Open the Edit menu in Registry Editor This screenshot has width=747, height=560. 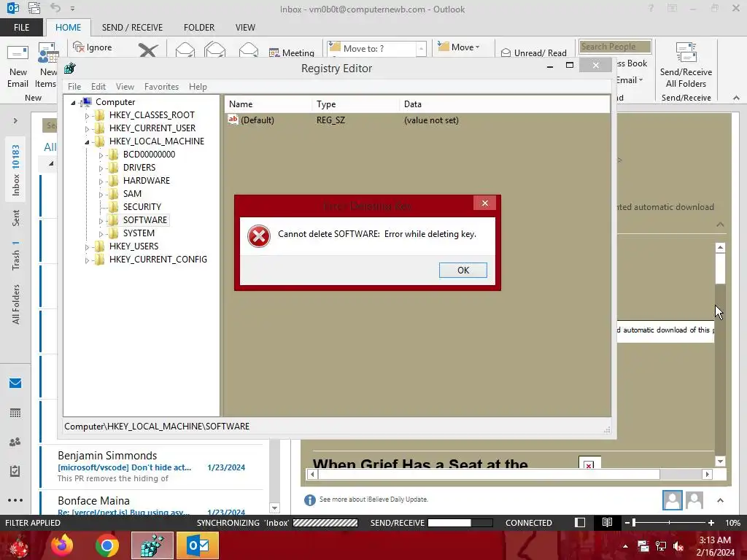click(x=98, y=87)
